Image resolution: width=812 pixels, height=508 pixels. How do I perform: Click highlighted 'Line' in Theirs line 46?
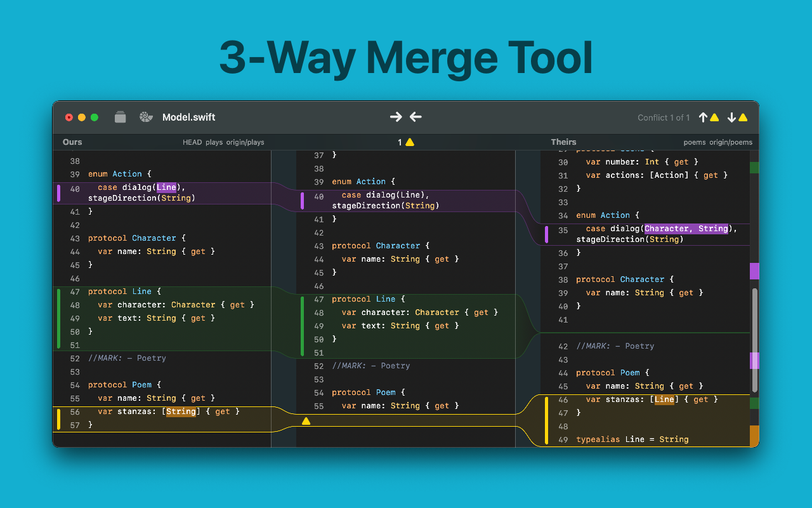(664, 399)
